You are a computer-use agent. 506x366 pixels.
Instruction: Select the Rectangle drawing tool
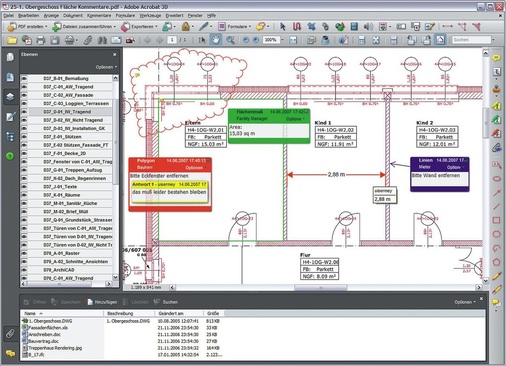tap(496, 220)
